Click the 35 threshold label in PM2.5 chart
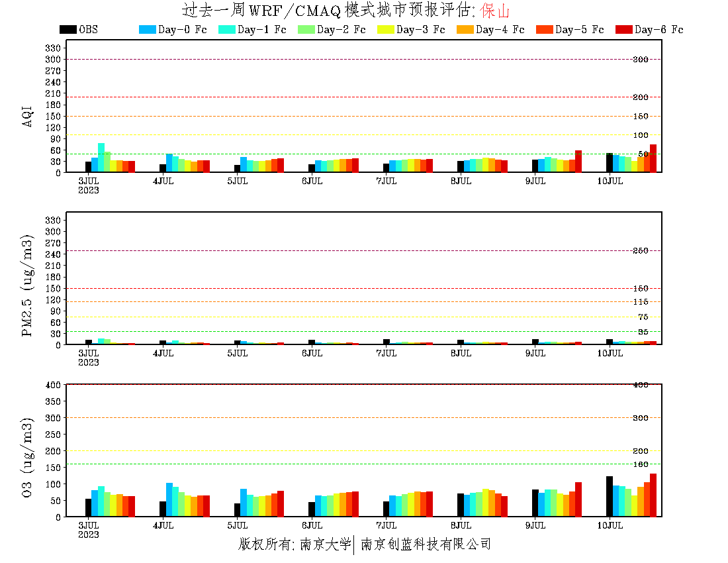The height and width of the screenshot is (563, 728). (x=643, y=332)
